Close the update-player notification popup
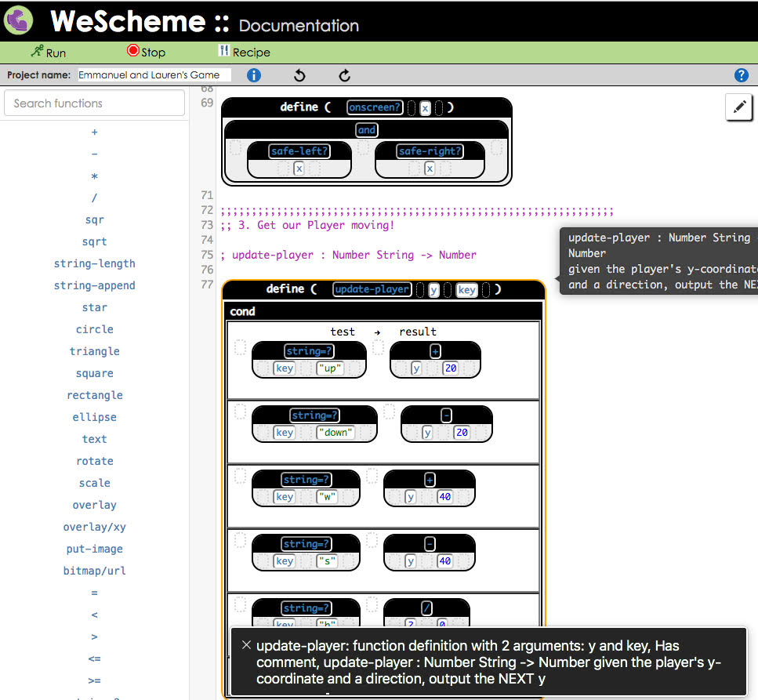 [x=246, y=645]
